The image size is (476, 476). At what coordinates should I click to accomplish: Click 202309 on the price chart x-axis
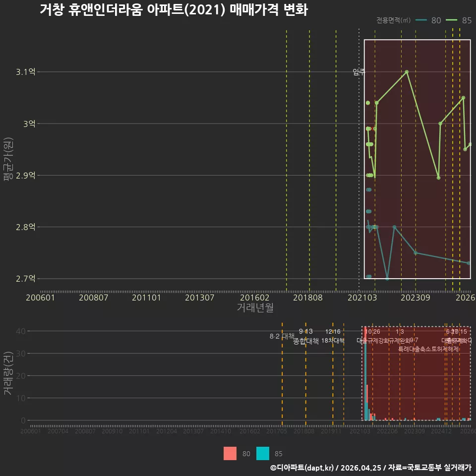416,297
